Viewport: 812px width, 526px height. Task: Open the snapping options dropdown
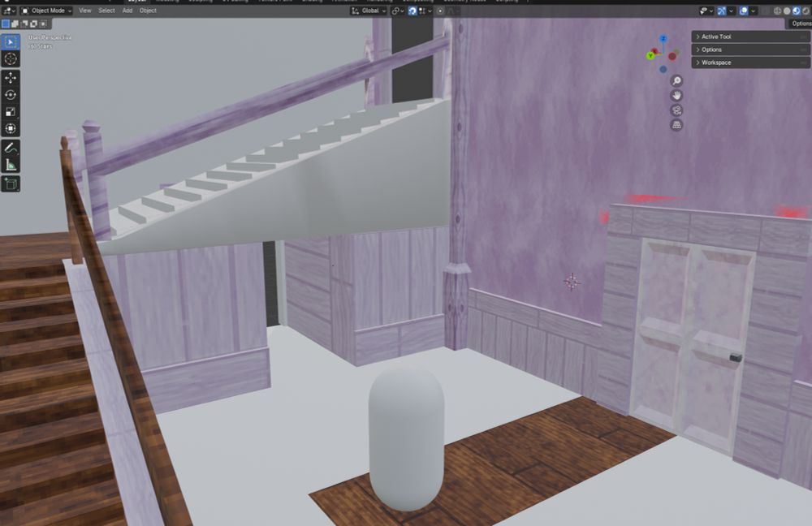point(425,11)
